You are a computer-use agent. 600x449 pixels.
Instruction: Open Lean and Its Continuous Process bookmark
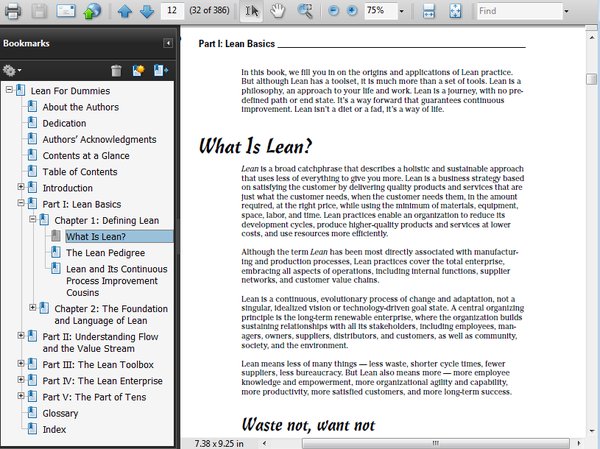coord(117,281)
